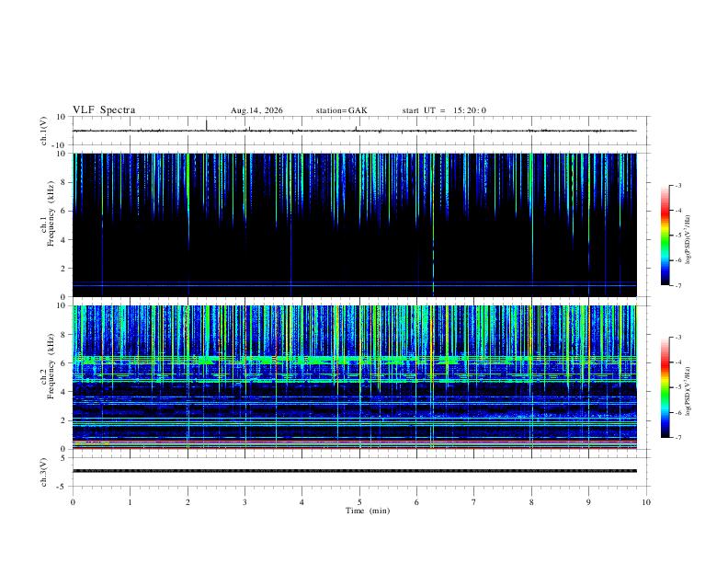728x563 pixels.
Task: Click the ch.1 waveform spike near 2.3 min
Action: [x=206, y=125]
